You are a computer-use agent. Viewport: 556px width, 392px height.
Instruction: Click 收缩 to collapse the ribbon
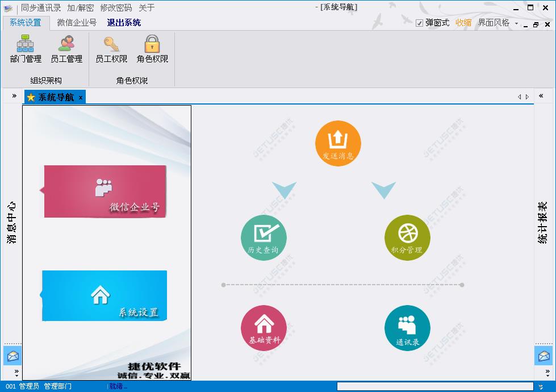(x=463, y=23)
